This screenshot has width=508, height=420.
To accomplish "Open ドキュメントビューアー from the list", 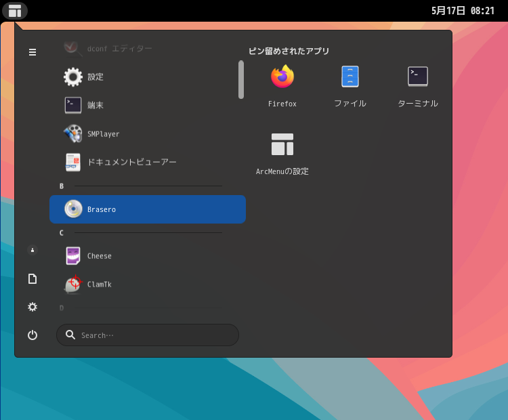I will [x=148, y=162].
